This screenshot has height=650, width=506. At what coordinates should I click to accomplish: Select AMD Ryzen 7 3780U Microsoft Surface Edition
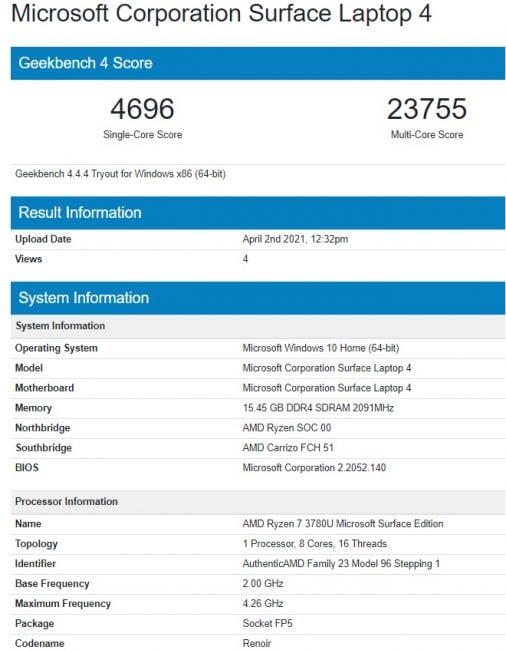coord(343,524)
